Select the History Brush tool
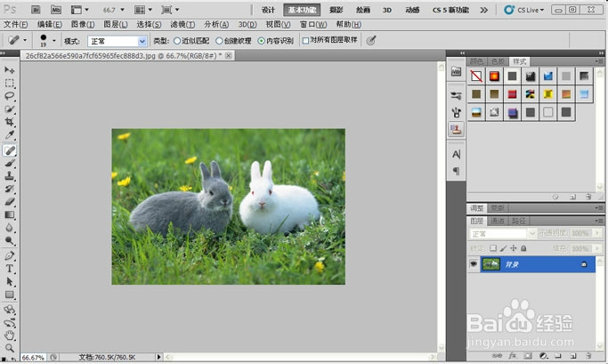This screenshot has height=364, width=608. tap(9, 190)
